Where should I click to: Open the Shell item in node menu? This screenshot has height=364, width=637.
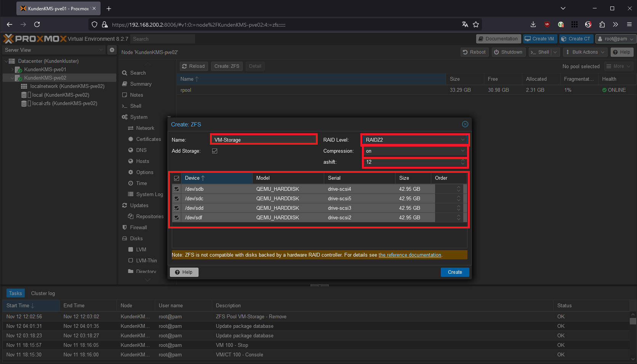point(136,106)
